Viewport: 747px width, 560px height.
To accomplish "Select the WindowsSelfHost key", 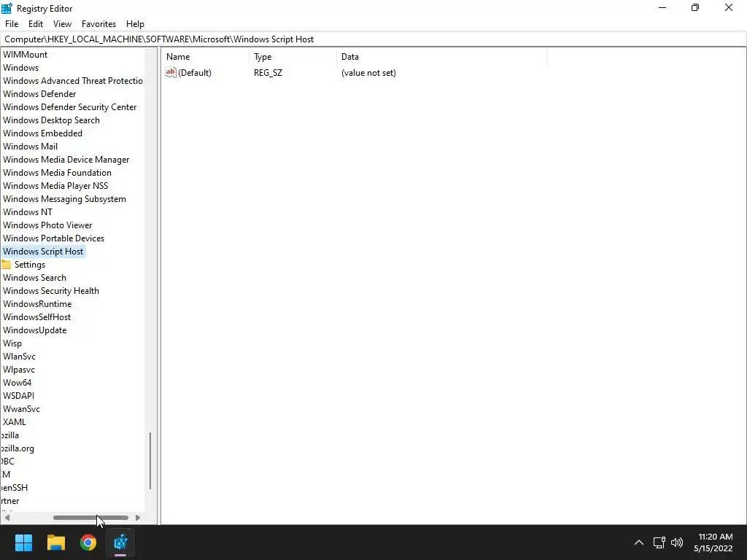I will (36, 316).
